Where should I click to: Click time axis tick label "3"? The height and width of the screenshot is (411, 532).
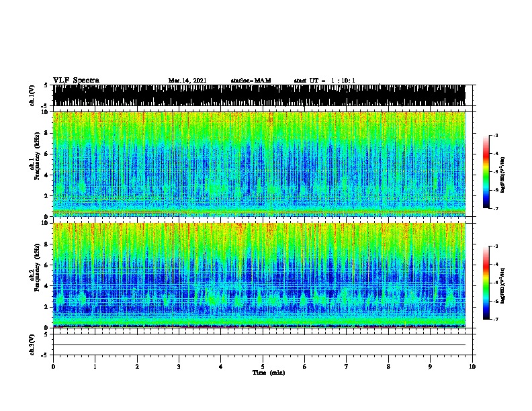click(179, 367)
